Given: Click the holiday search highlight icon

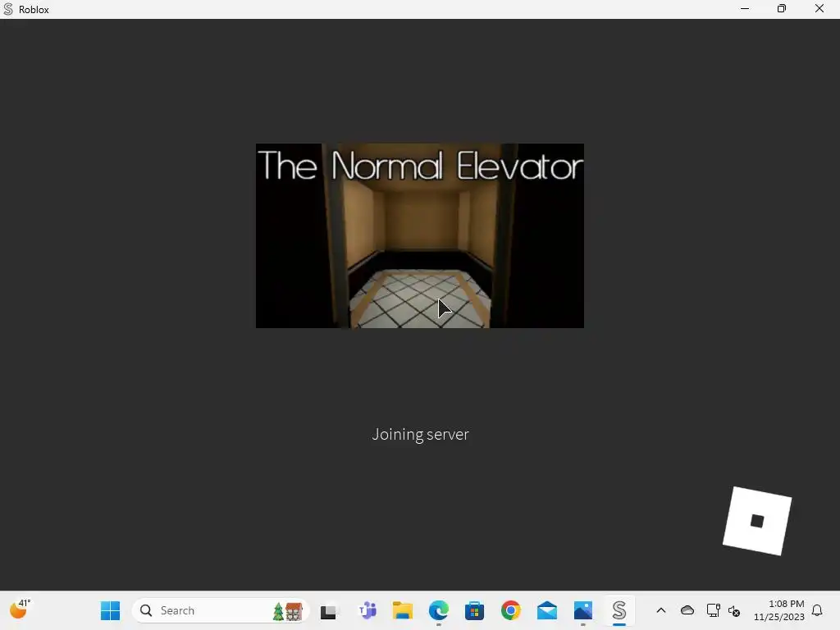Looking at the screenshot, I should tap(288, 610).
